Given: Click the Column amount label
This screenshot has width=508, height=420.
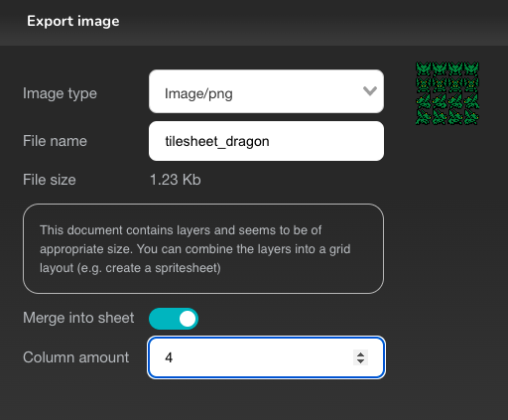Looking at the screenshot, I should [75, 357].
